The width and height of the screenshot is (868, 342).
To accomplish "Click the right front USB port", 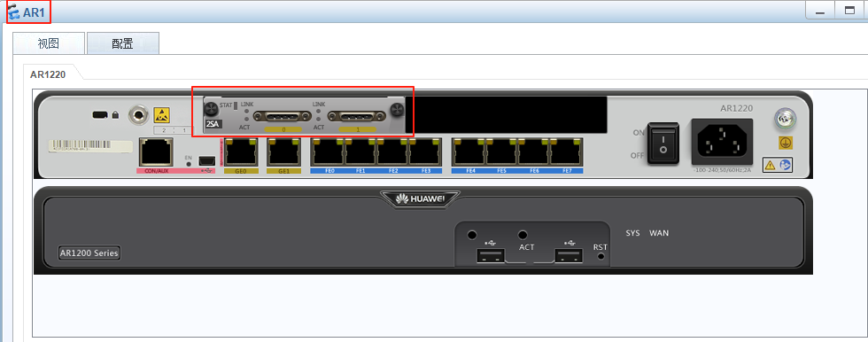I will pos(569,256).
